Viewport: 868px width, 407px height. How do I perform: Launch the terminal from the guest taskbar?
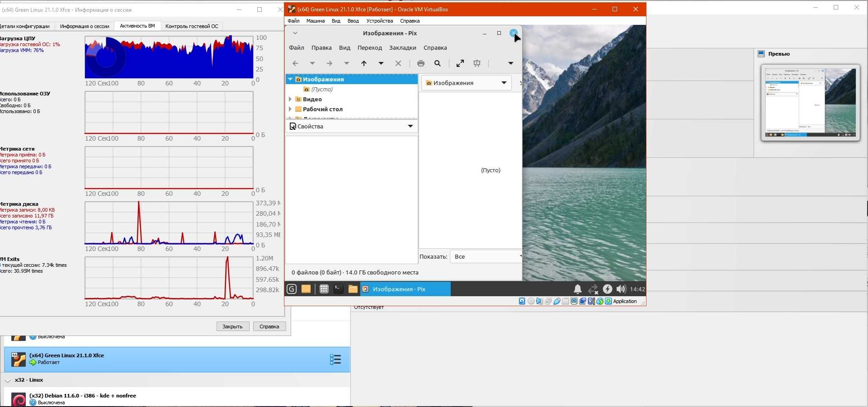[x=338, y=289]
